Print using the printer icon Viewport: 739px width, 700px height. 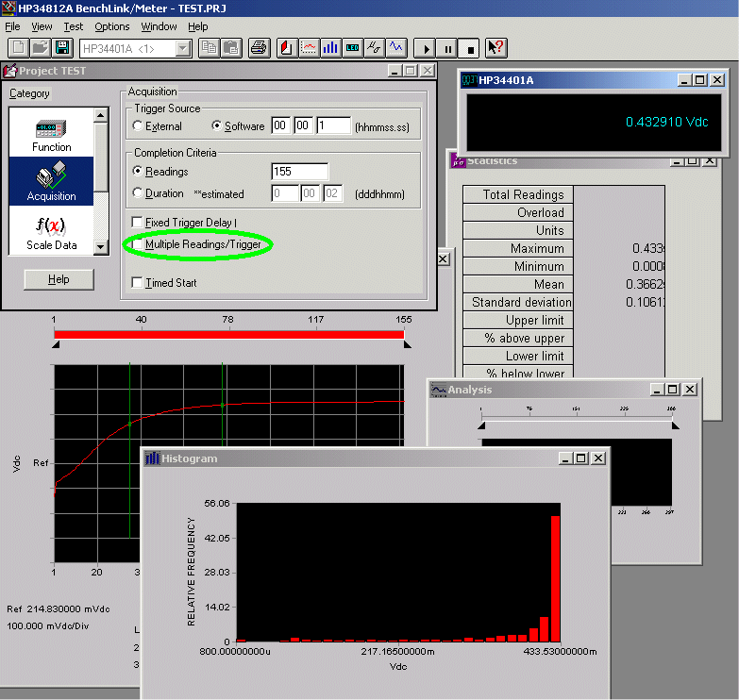point(259,47)
